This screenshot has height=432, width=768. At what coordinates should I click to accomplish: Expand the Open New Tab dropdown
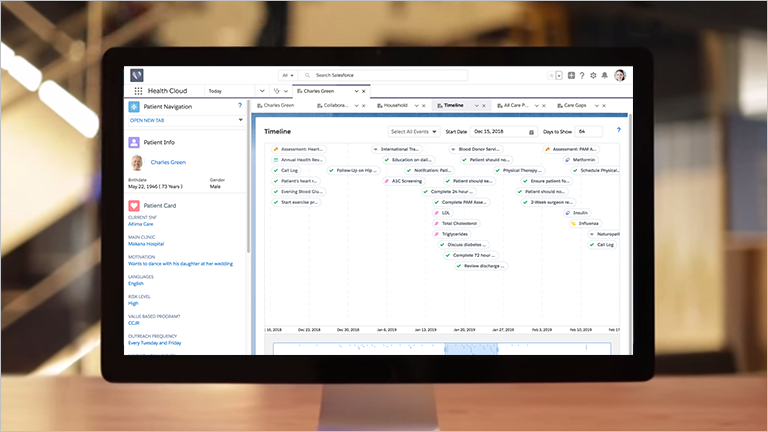tap(240, 120)
